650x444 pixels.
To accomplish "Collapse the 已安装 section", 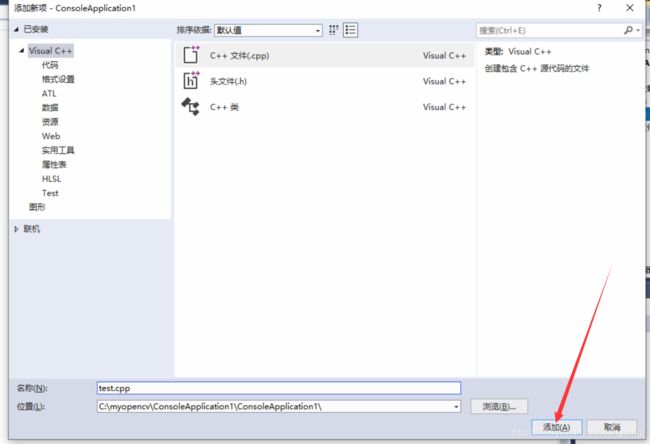I will point(16,29).
